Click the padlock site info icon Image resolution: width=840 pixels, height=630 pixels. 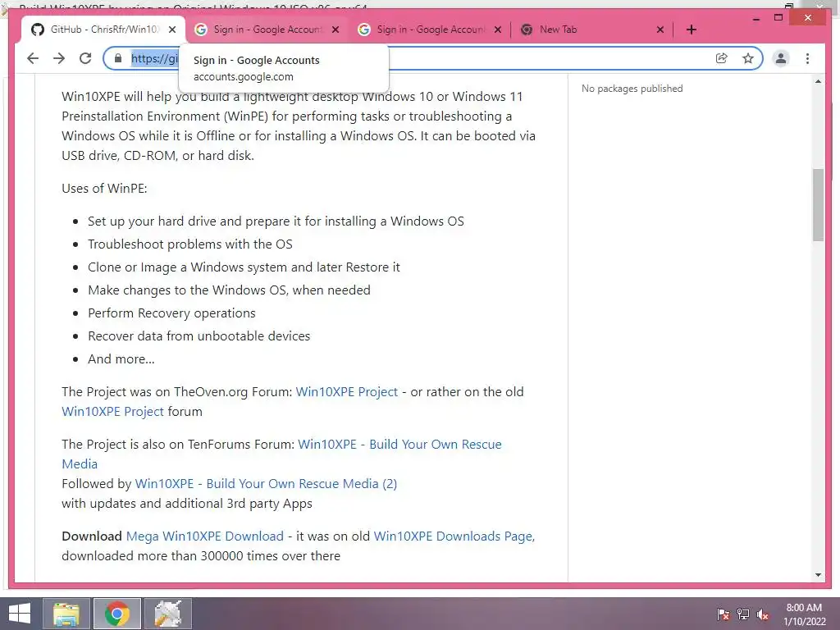click(118, 58)
